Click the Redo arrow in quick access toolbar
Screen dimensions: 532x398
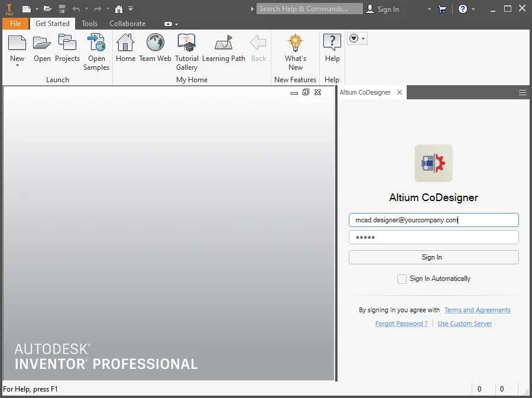pos(98,9)
